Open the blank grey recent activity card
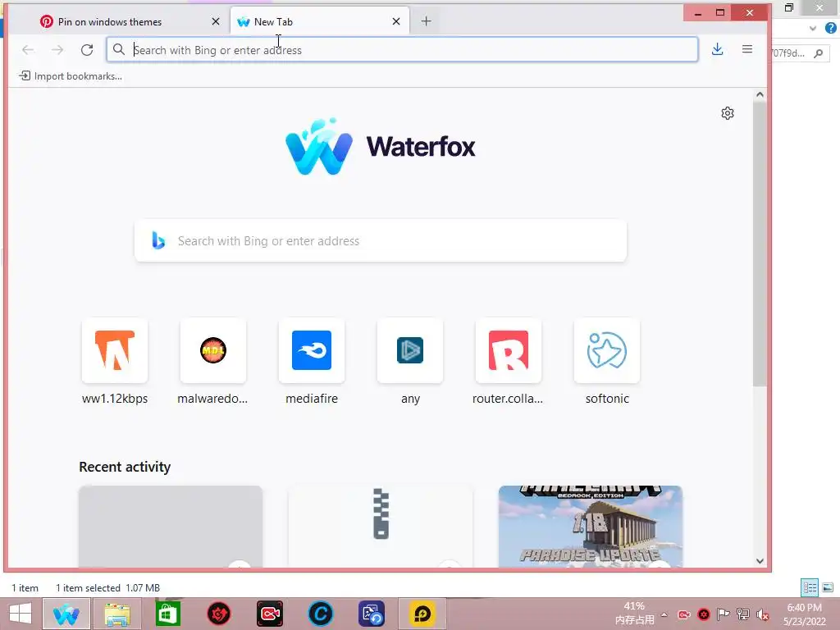The width and height of the screenshot is (840, 630). coord(171,526)
